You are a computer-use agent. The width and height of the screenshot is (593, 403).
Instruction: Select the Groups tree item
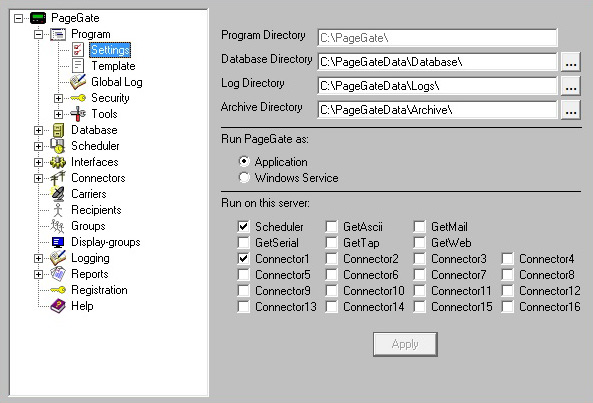tap(88, 226)
